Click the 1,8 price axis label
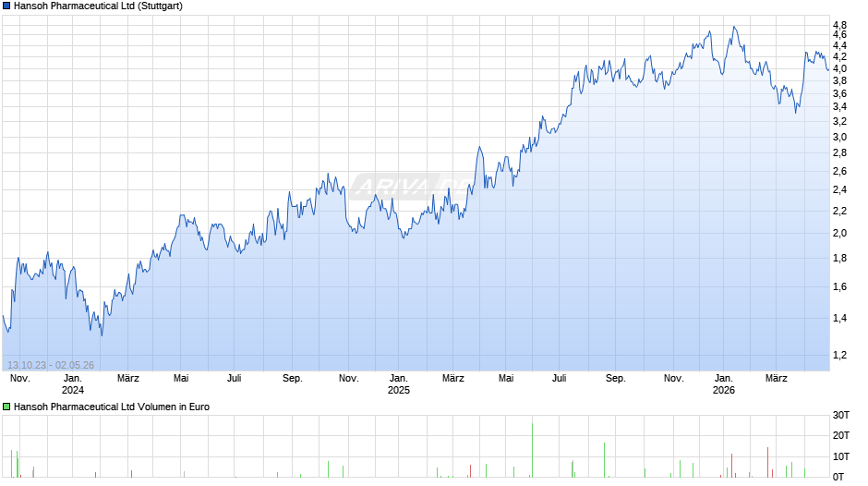Screen dimensions: 868x486 pyautogui.click(x=839, y=258)
